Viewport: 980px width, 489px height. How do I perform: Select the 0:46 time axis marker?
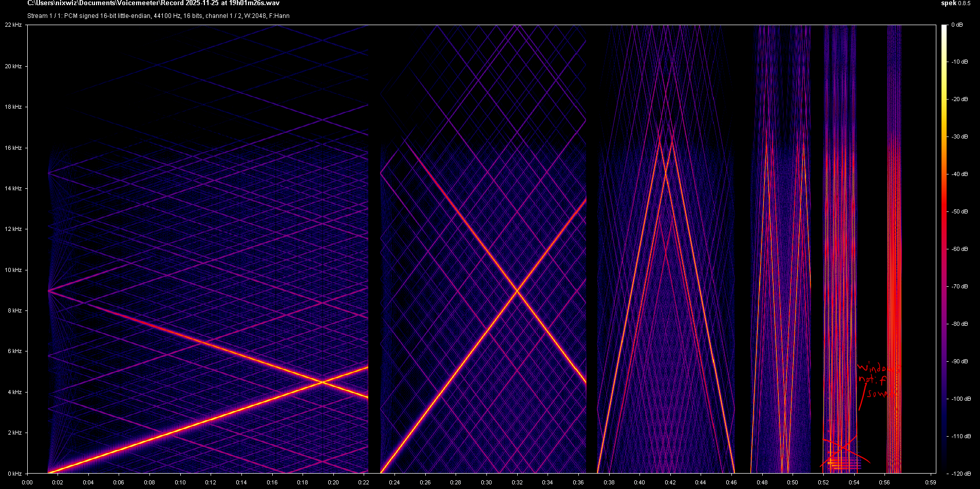731,482
